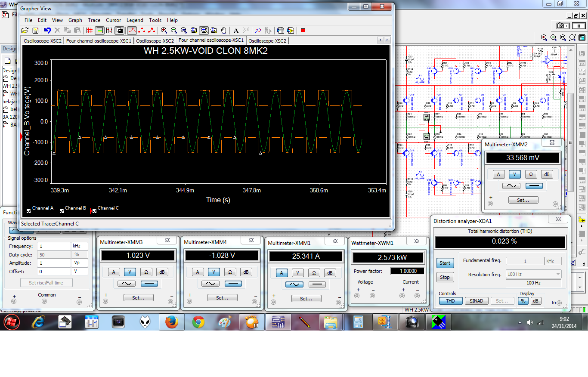Copy graph using the Grapher toolbar icon
This screenshot has width=588, height=377.
tap(67, 30)
